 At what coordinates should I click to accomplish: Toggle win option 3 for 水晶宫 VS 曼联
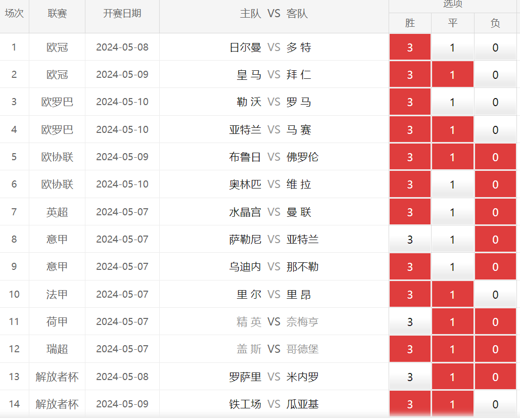click(x=410, y=212)
